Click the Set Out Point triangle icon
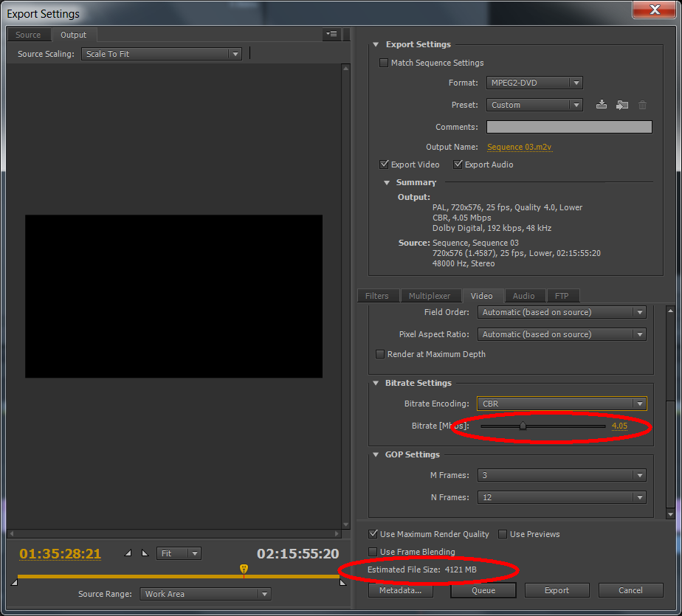Image resolution: width=682 pixels, height=616 pixels. [145, 553]
